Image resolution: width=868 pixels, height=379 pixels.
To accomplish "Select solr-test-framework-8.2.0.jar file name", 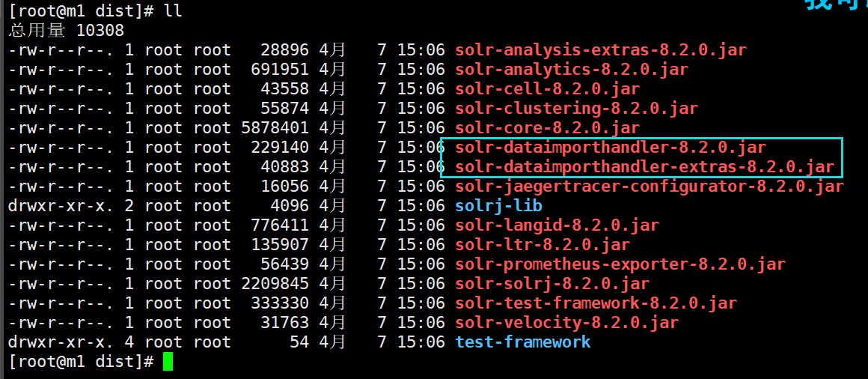I will [596, 303].
